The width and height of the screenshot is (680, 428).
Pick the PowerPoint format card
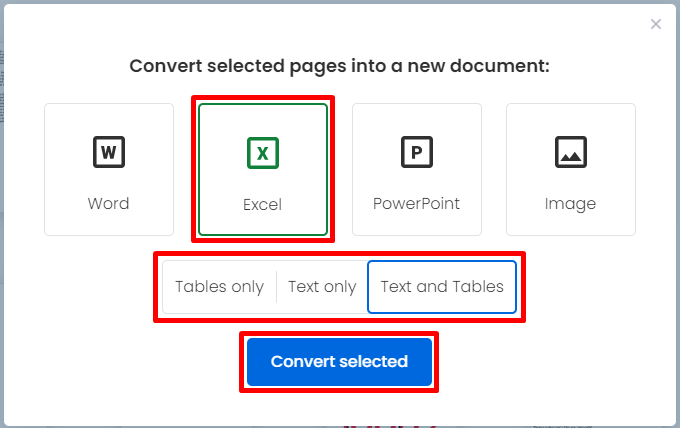coord(417,170)
